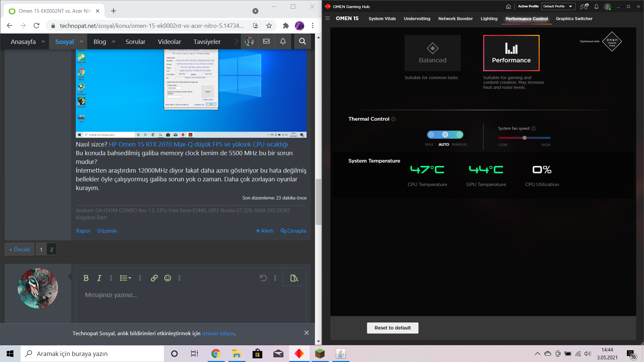Click the OMEN Hub home icon
Viewport: 644px width, 362px height.
[508, 7]
